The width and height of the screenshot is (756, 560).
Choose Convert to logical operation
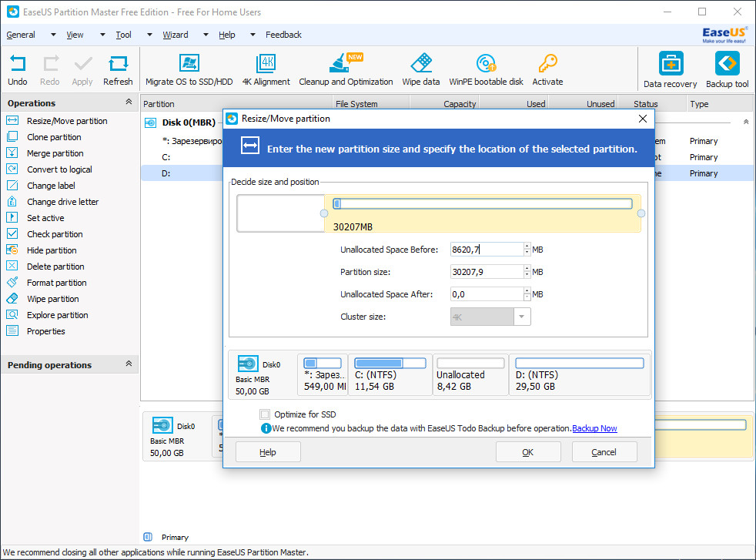(x=59, y=169)
